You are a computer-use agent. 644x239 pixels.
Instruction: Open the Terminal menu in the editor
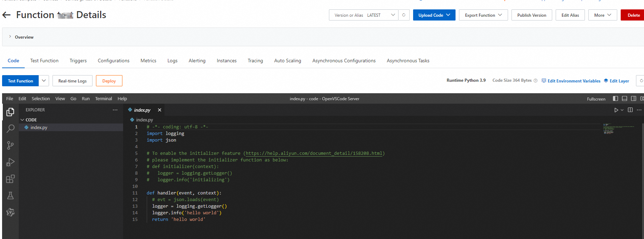(x=103, y=99)
